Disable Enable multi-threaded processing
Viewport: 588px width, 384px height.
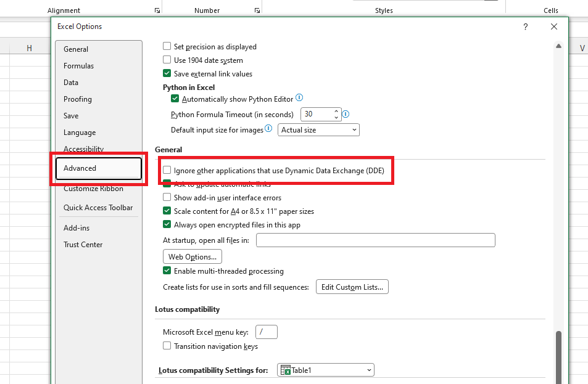(x=167, y=271)
